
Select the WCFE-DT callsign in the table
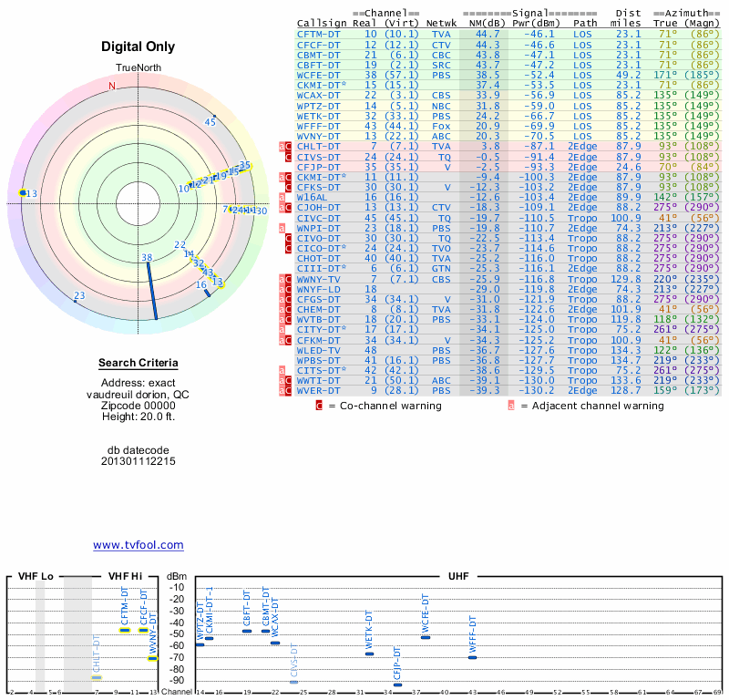point(319,75)
